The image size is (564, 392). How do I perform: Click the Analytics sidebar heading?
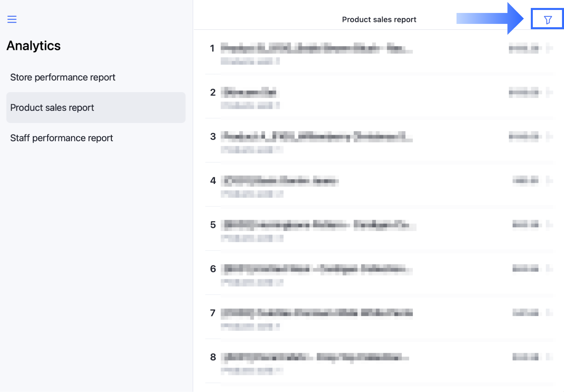coord(34,46)
